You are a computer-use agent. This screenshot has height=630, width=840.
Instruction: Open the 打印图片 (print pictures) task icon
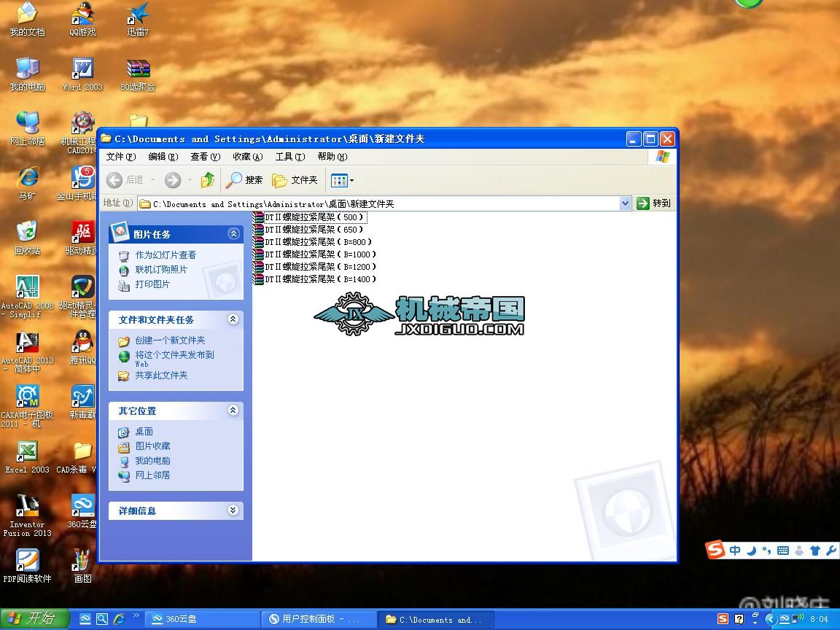pyautogui.click(x=124, y=284)
